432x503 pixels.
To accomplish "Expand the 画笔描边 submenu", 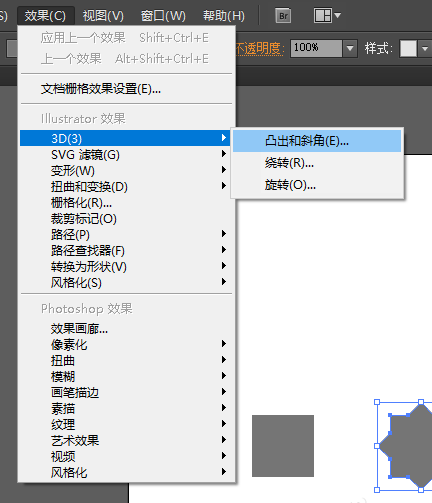I will [125, 392].
